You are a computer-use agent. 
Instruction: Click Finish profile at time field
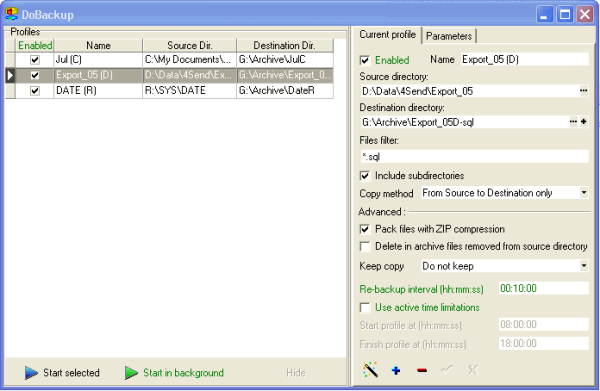click(x=543, y=343)
